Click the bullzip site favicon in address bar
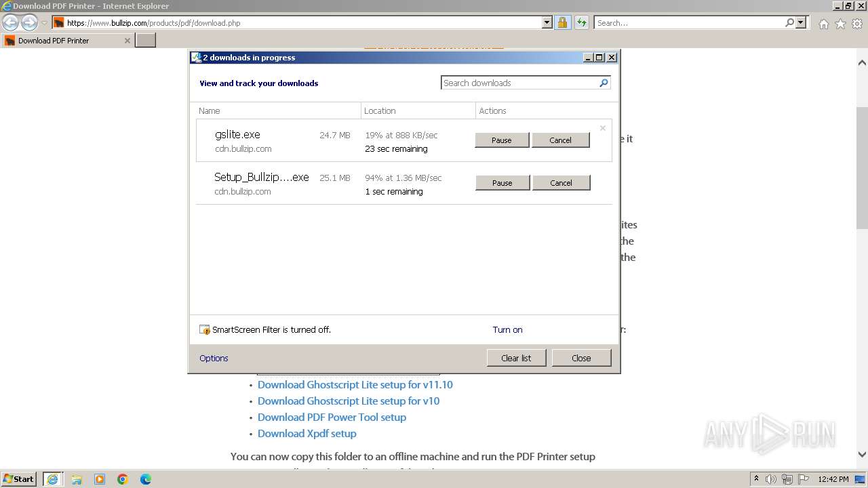Image resolution: width=868 pixels, height=488 pixels. click(59, 23)
